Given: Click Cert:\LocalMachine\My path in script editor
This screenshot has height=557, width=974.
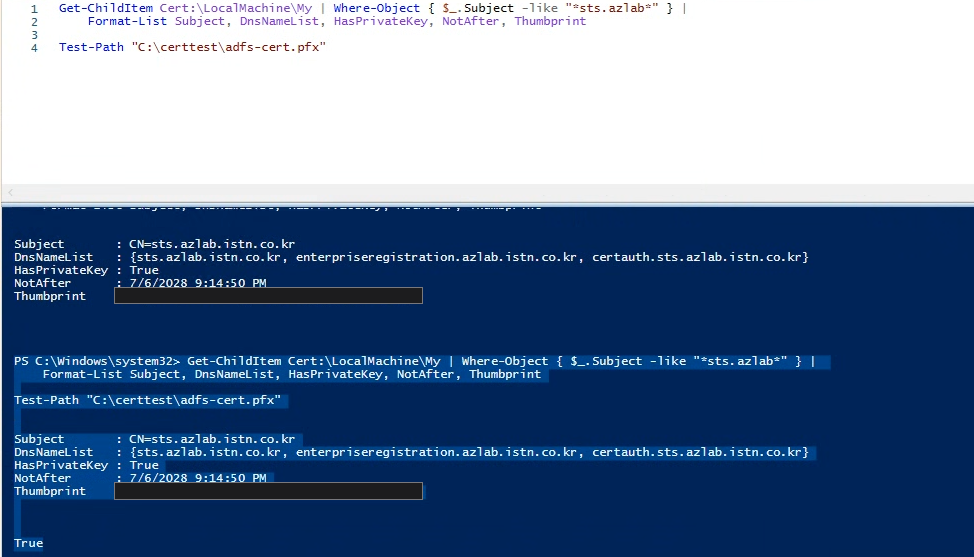Looking at the screenshot, I should pyautogui.click(x=236, y=9).
